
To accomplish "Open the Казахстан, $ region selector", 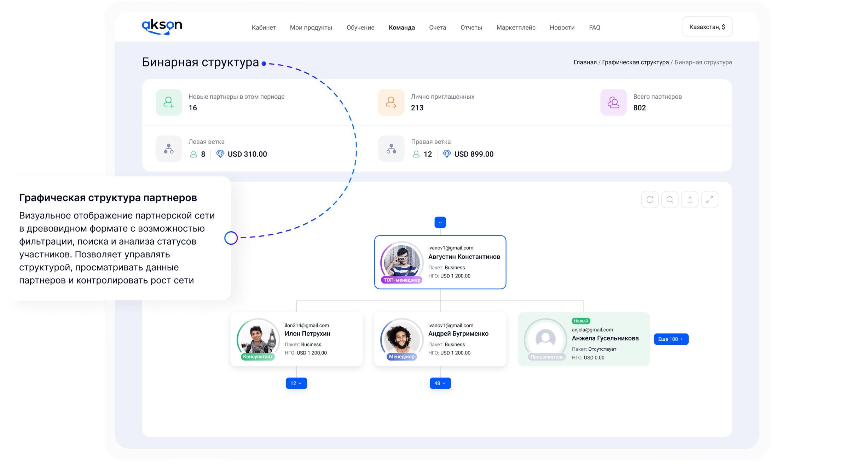I will tap(707, 27).
